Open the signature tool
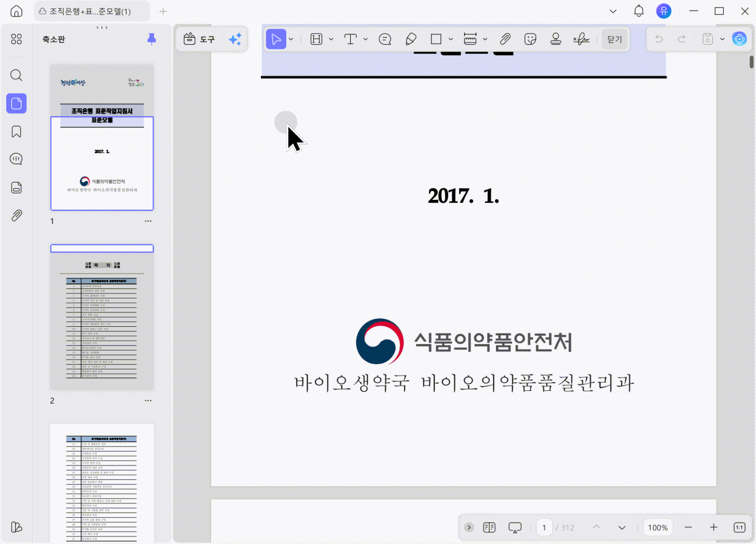Image resolution: width=756 pixels, height=544 pixels. click(x=581, y=39)
